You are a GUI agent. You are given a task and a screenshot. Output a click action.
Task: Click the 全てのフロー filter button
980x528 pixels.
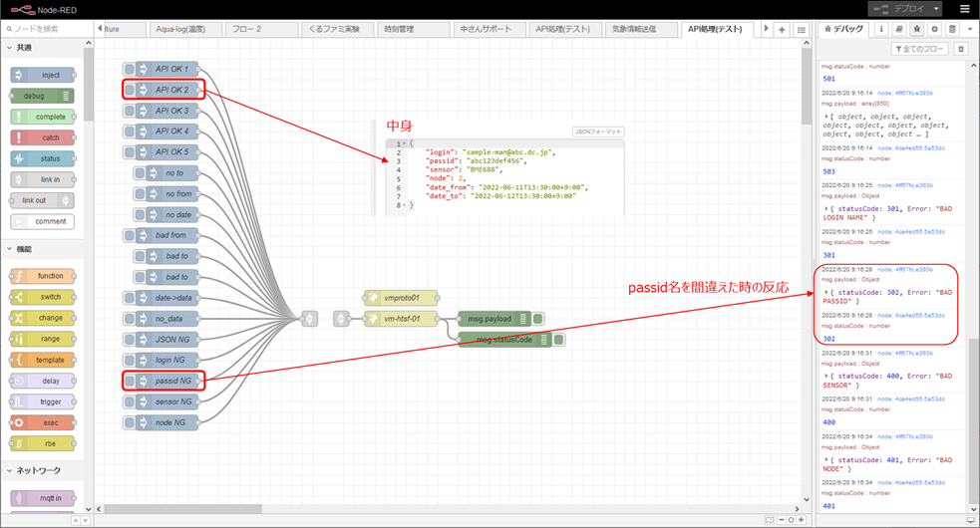tap(920, 48)
